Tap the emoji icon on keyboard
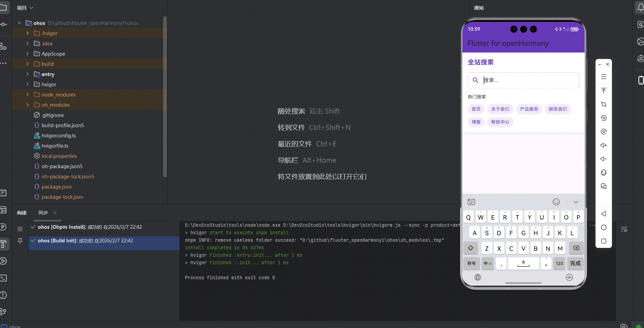Screen dimensions: 644x328 (556, 202)
